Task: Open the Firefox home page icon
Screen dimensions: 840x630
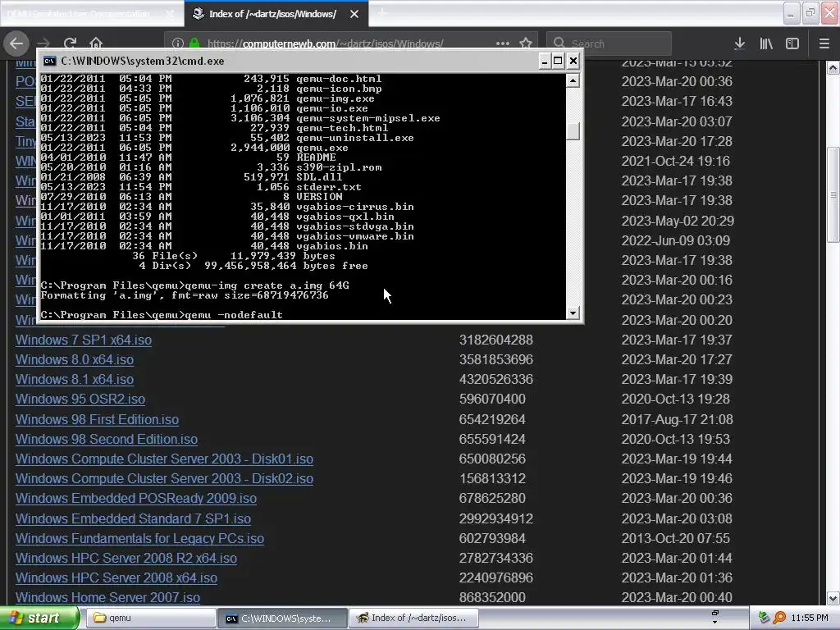Action: pos(96,43)
